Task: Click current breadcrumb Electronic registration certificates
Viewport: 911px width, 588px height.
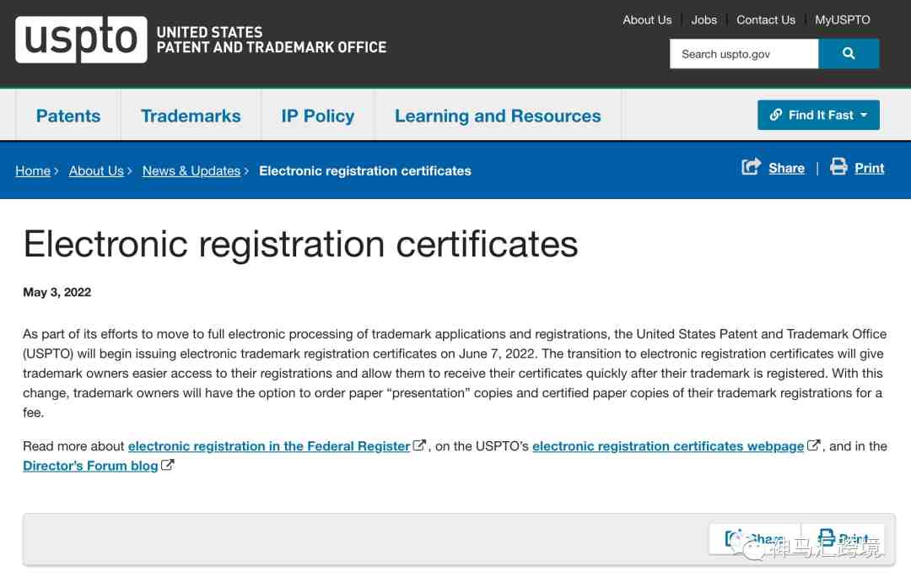Action: (x=365, y=170)
